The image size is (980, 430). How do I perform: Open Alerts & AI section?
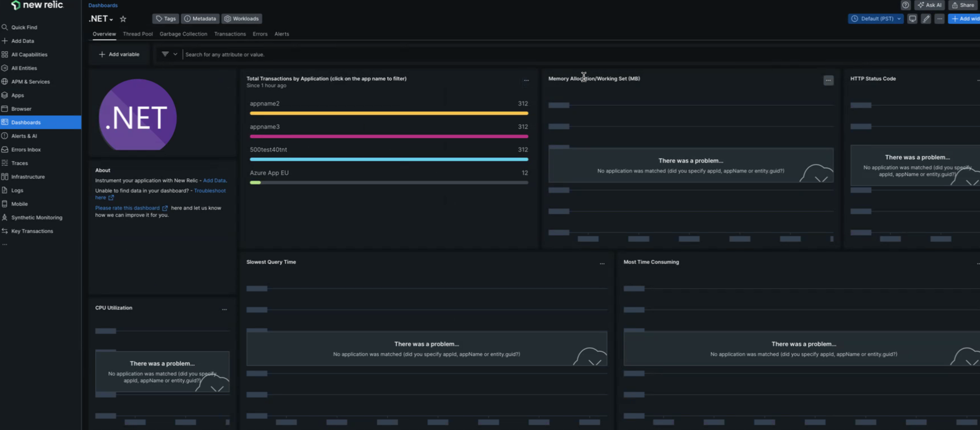click(24, 136)
